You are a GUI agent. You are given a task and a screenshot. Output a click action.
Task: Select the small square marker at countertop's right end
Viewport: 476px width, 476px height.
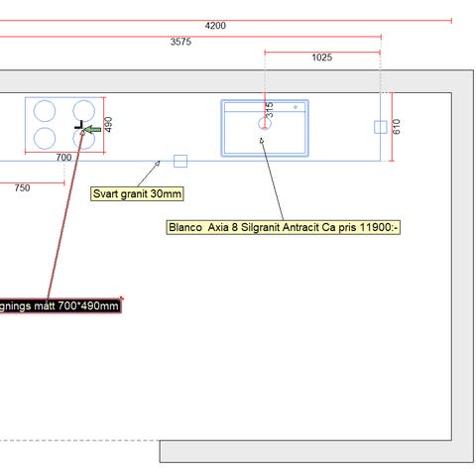[x=381, y=127]
